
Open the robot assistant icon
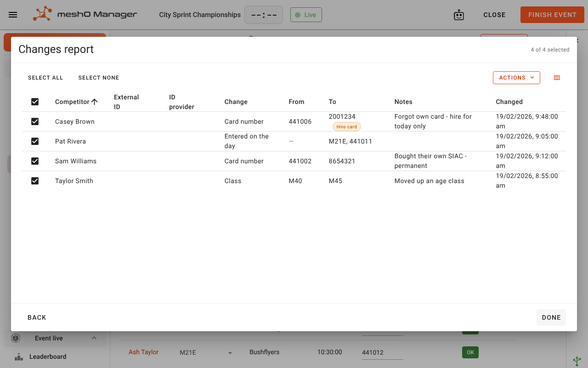pos(459,15)
